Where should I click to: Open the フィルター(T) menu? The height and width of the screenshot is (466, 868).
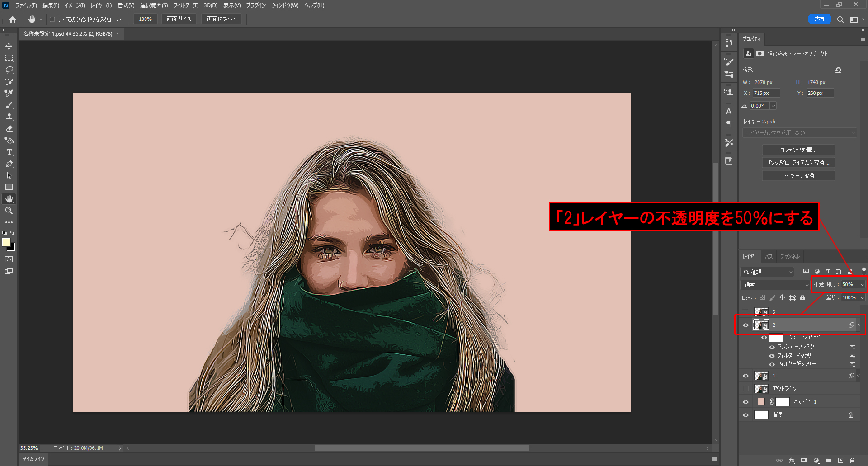(x=186, y=5)
